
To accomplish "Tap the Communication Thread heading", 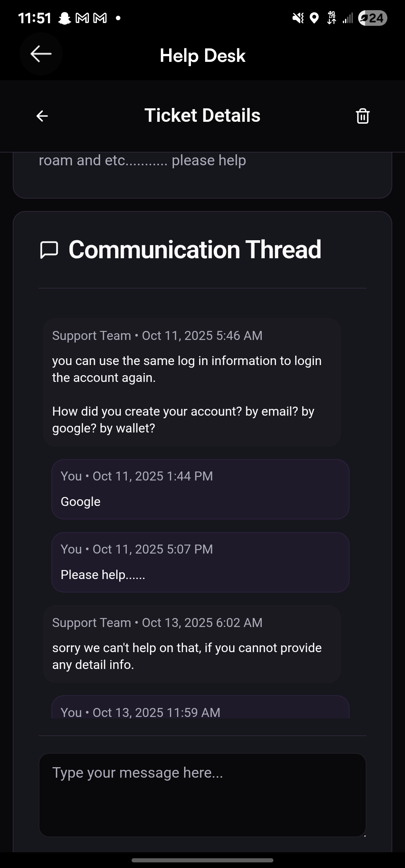I will click(x=195, y=250).
